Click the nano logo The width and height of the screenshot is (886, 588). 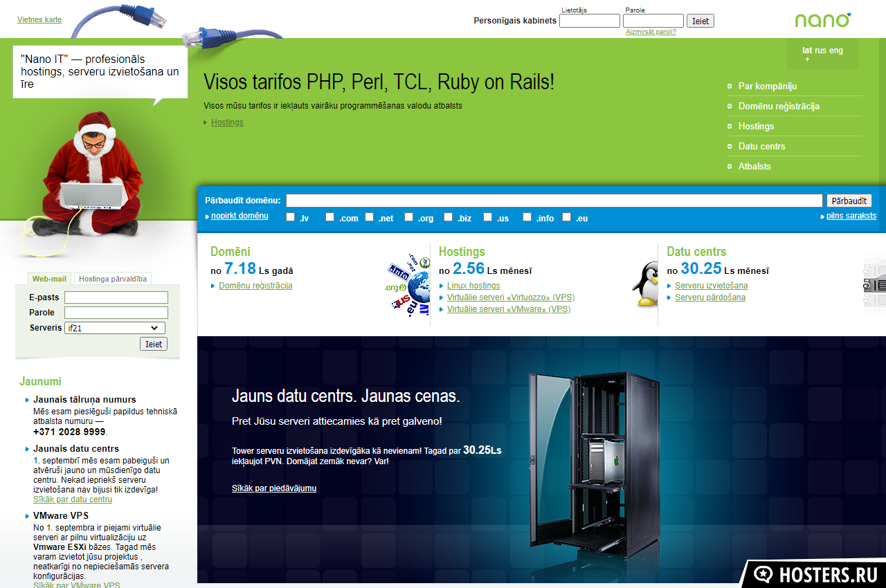pos(822,20)
